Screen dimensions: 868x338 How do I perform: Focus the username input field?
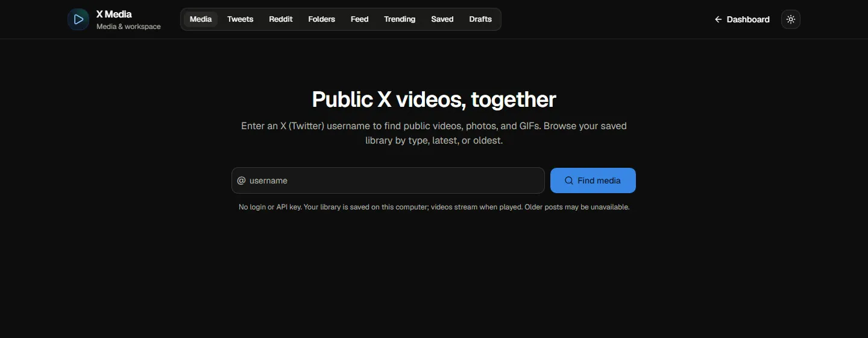coord(388,180)
